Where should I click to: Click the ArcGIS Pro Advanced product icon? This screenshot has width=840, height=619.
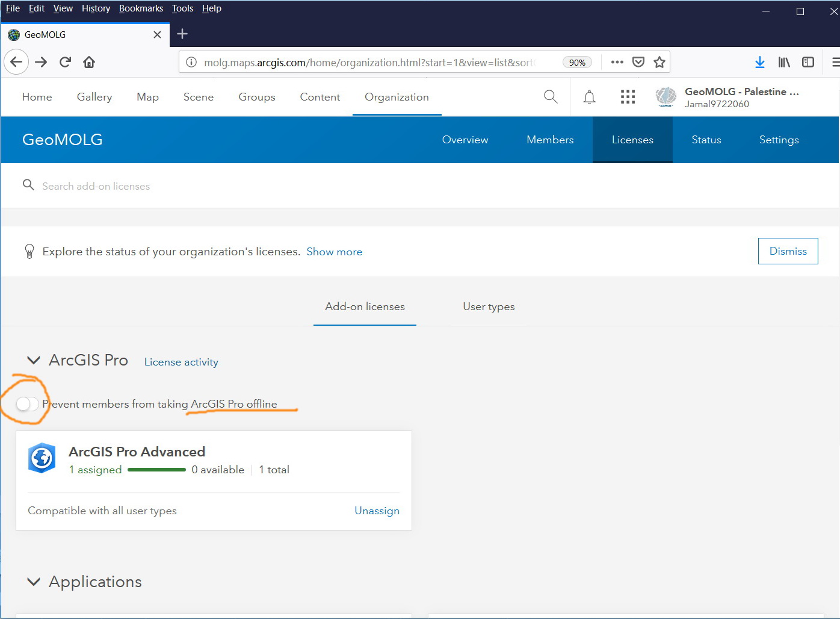[x=42, y=458]
